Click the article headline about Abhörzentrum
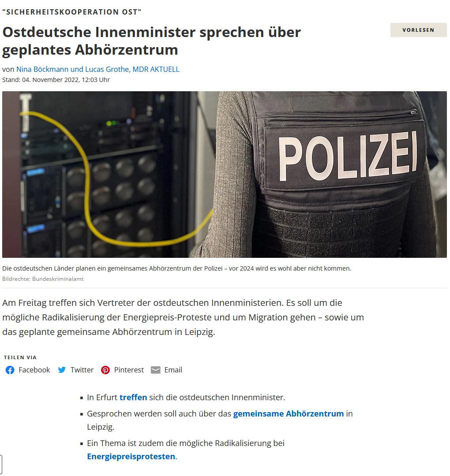This screenshot has height=476, width=450. [x=151, y=41]
